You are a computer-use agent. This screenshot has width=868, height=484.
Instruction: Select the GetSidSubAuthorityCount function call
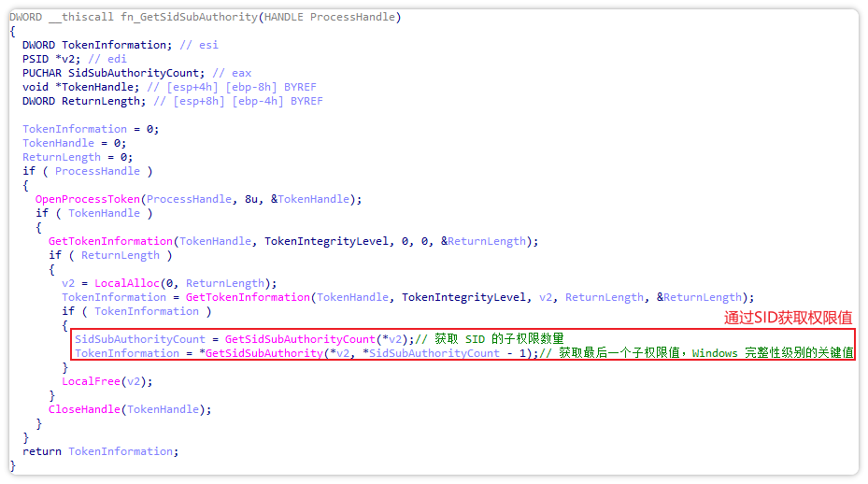297,339
